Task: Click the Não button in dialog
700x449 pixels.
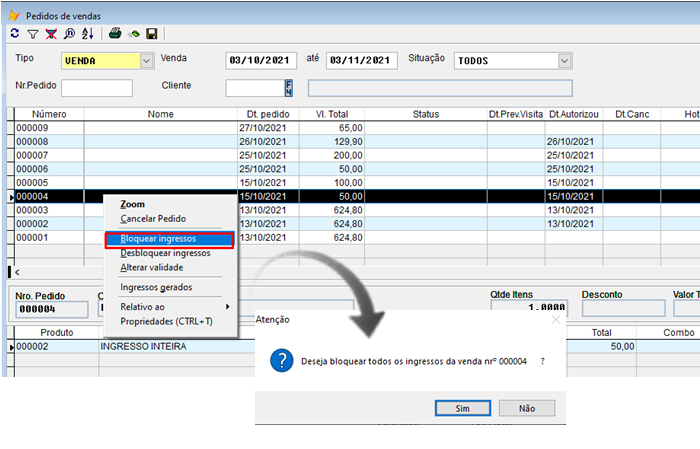Action: (x=526, y=408)
